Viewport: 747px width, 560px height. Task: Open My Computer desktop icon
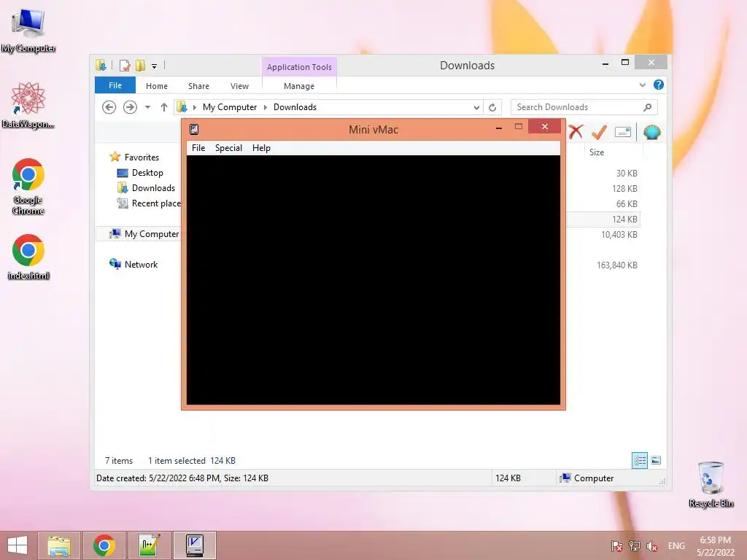28,31
